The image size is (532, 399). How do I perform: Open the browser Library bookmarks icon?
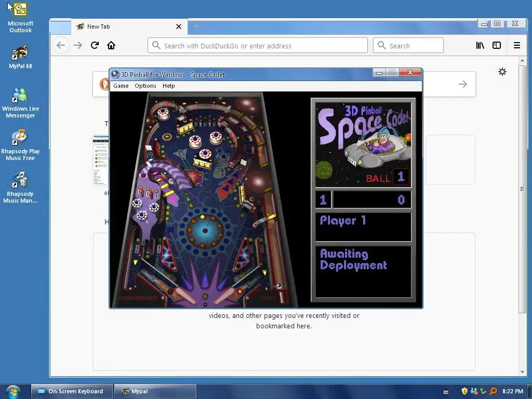pyautogui.click(x=480, y=45)
